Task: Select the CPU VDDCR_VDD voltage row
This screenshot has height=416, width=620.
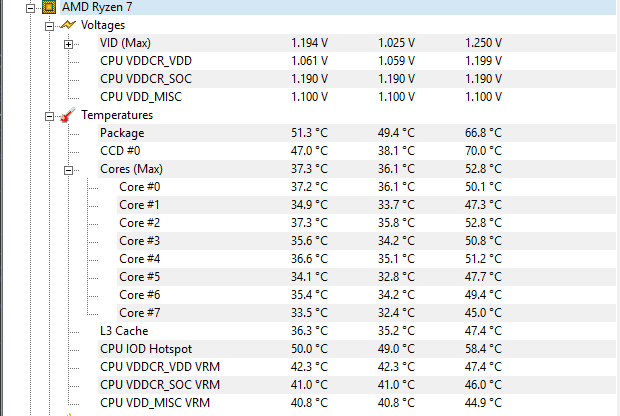Action: (357, 61)
